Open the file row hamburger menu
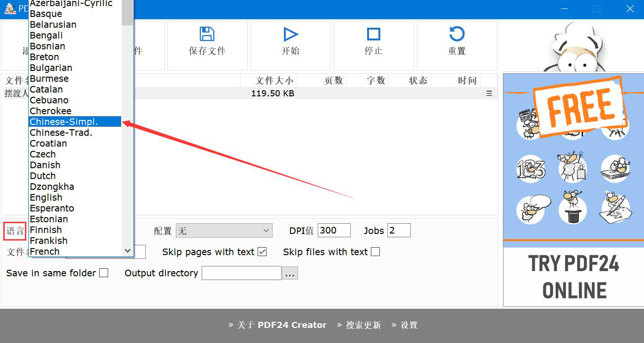The height and width of the screenshot is (343, 644). [x=489, y=94]
